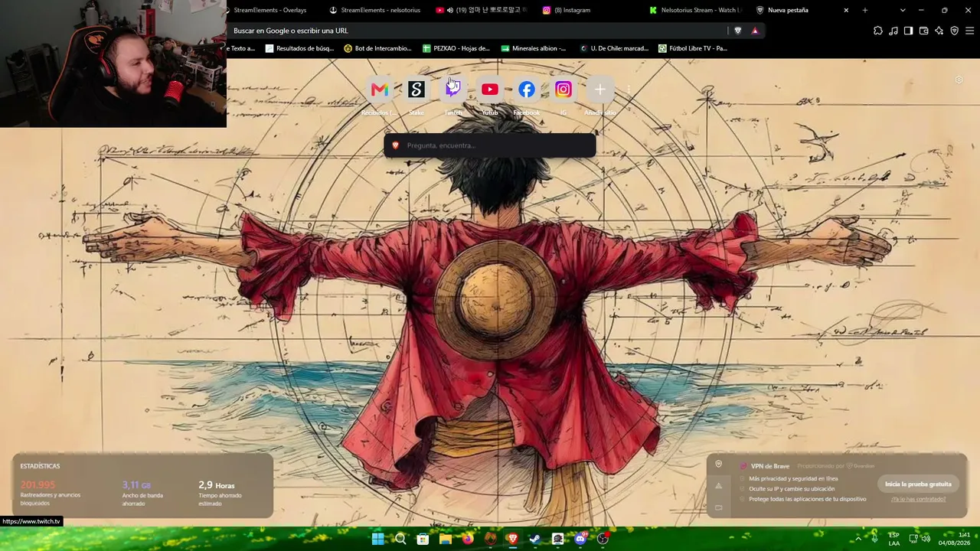Click Inicia la prueba gratuita button
980x551 pixels.
(918, 484)
